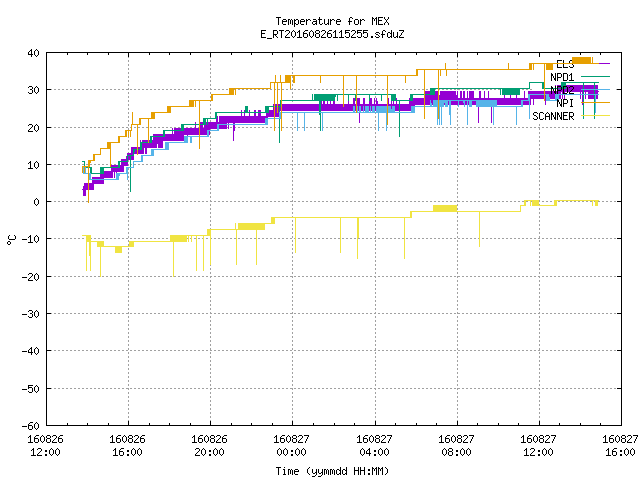This screenshot has width=640, height=480.
Task: Click the x-axis tick label 160827 16:00
Action: [620, 446]
